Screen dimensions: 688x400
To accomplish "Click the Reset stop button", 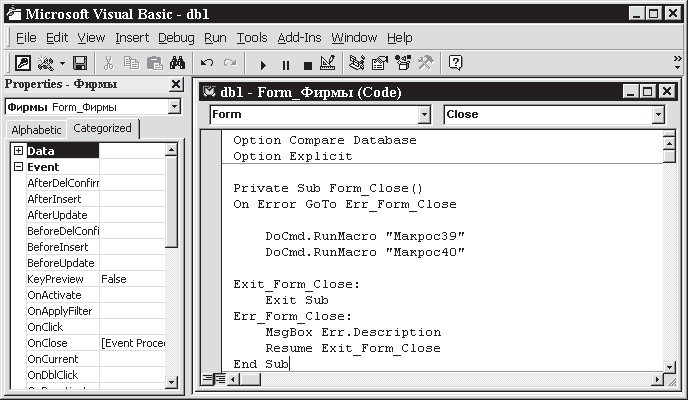I will coord(306,64).
